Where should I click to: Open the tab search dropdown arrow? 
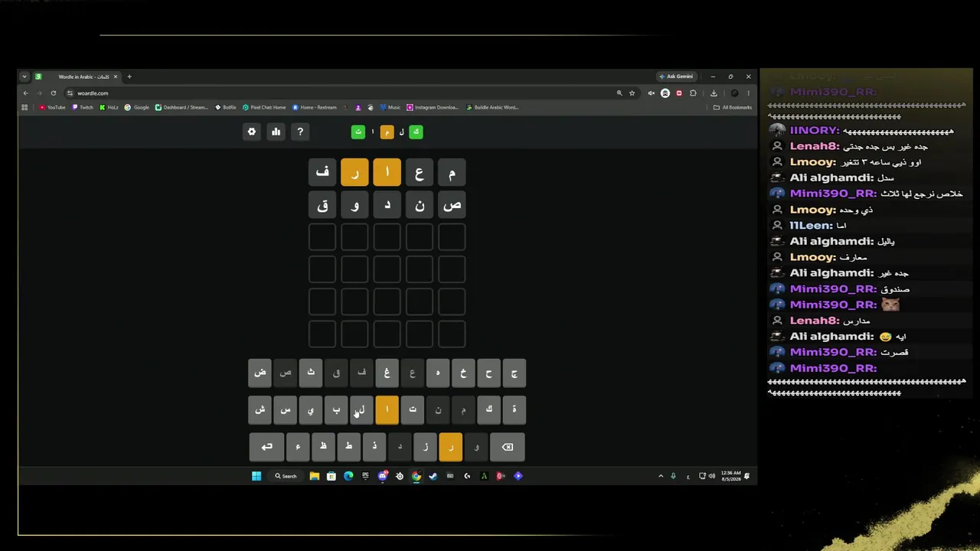coord(24,77)
